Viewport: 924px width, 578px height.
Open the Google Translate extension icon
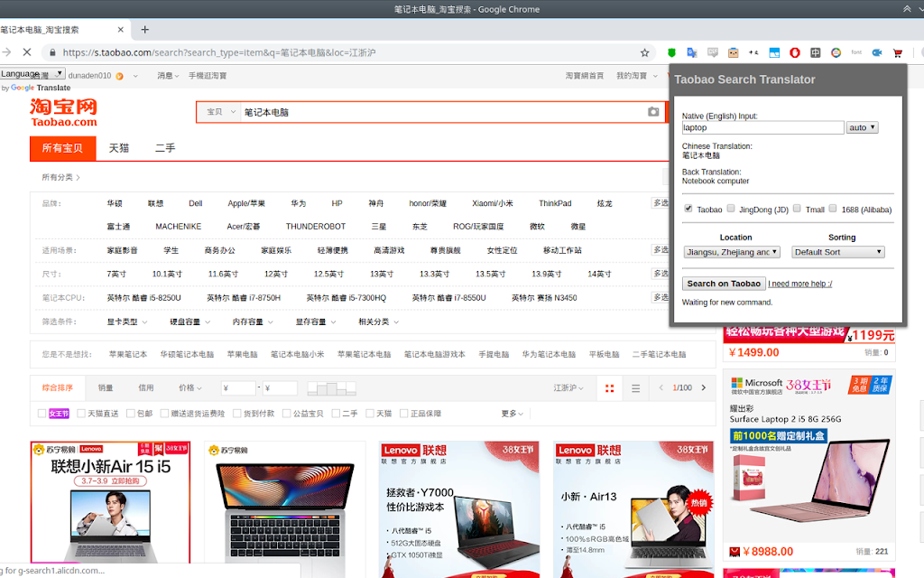[692, 52]
